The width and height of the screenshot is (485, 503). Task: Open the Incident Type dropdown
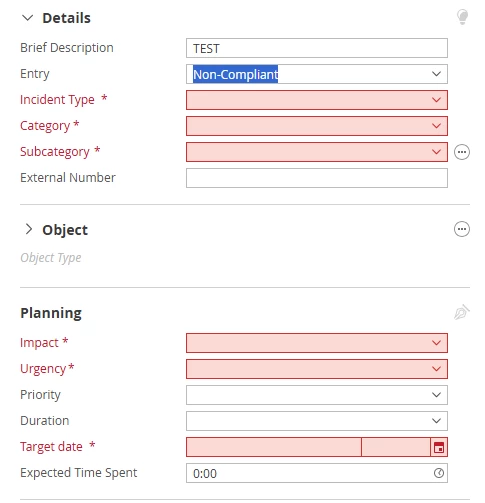coord(317,100)
